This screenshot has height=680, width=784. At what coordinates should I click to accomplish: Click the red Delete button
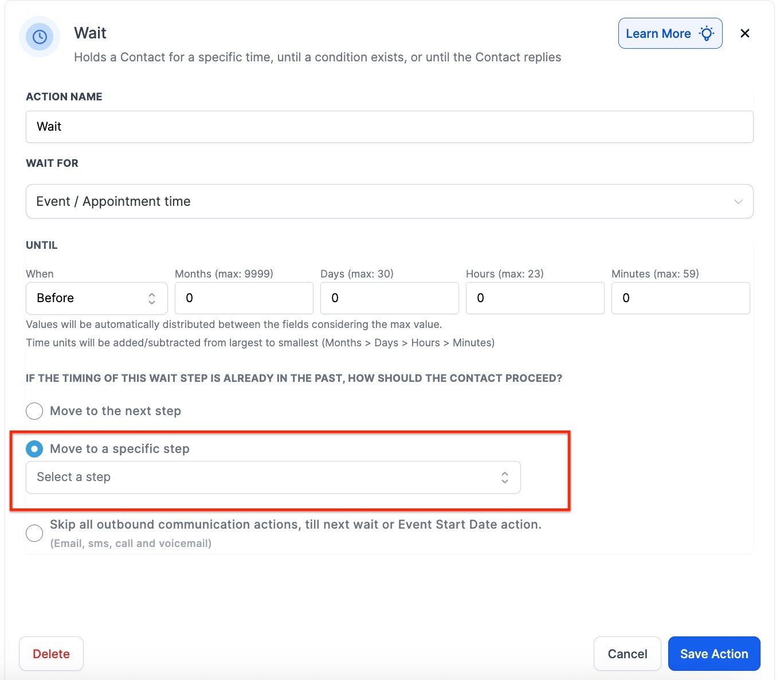coord(51,654)
